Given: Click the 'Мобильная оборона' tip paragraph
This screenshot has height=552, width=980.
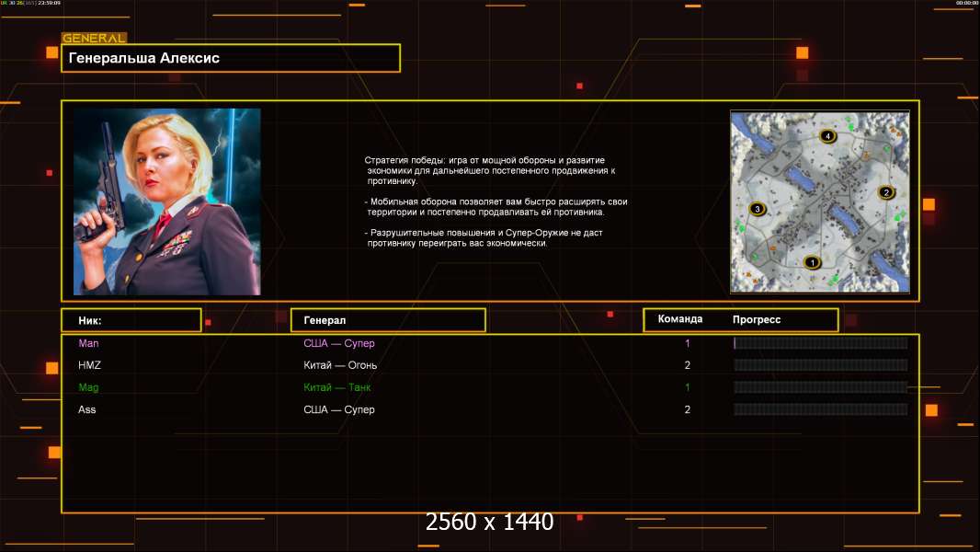Looking at the screenshot, I should coord(496,207).
